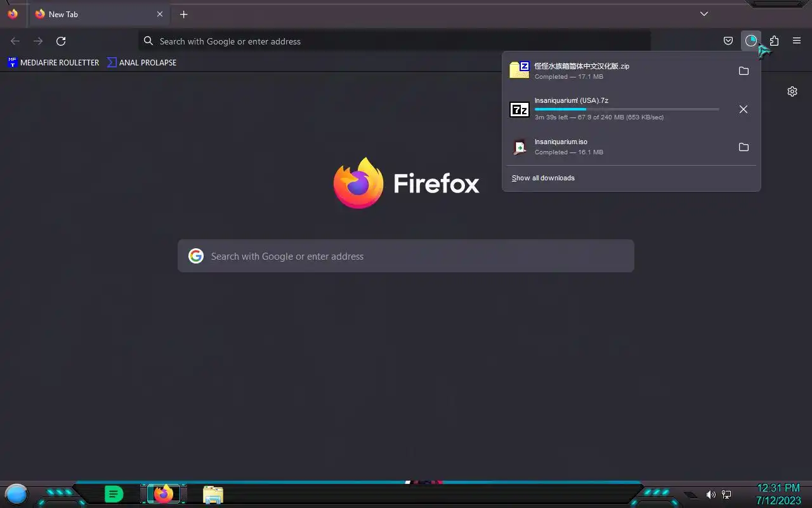Open the Save to Pocket icon

coord(728,41)
